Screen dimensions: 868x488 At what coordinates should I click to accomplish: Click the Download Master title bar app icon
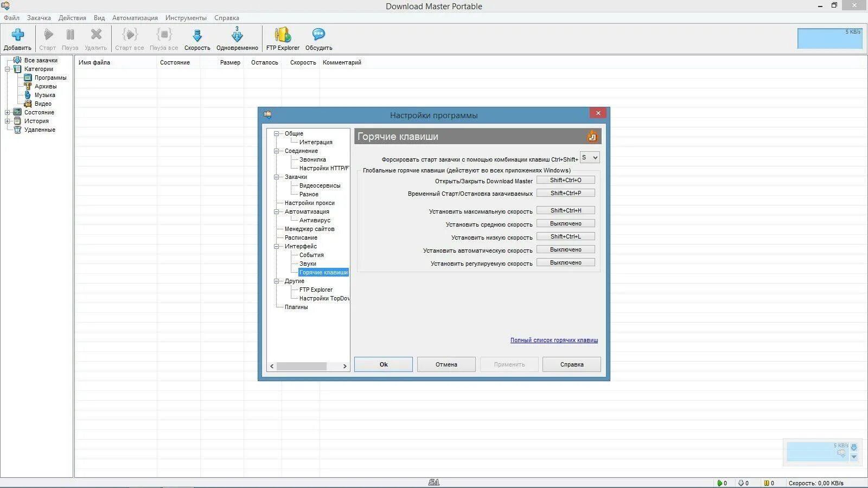[x=5, y=6]
